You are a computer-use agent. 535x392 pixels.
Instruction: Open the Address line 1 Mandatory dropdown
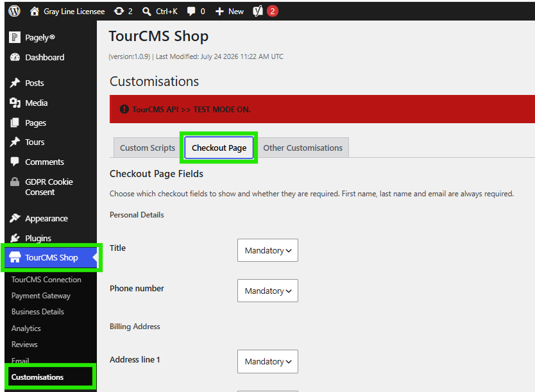click(268, 361)
